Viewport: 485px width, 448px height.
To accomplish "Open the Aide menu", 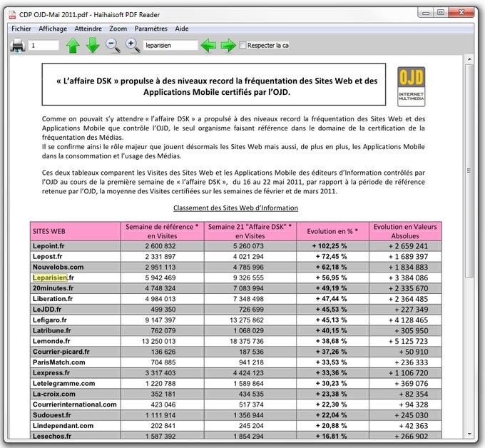I will point(182,29).
